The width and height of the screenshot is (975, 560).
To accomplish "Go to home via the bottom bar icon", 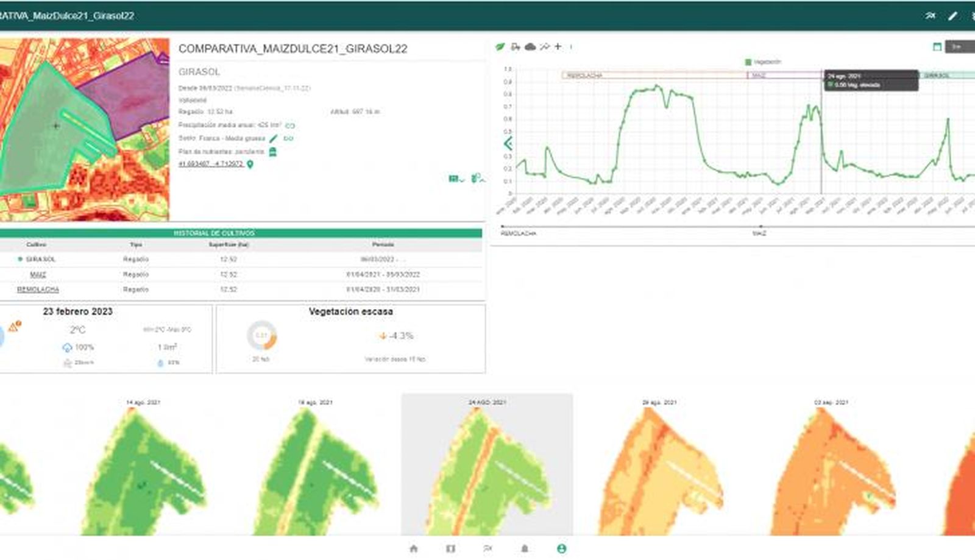I will pyautogui.click(x=414, y=548).
